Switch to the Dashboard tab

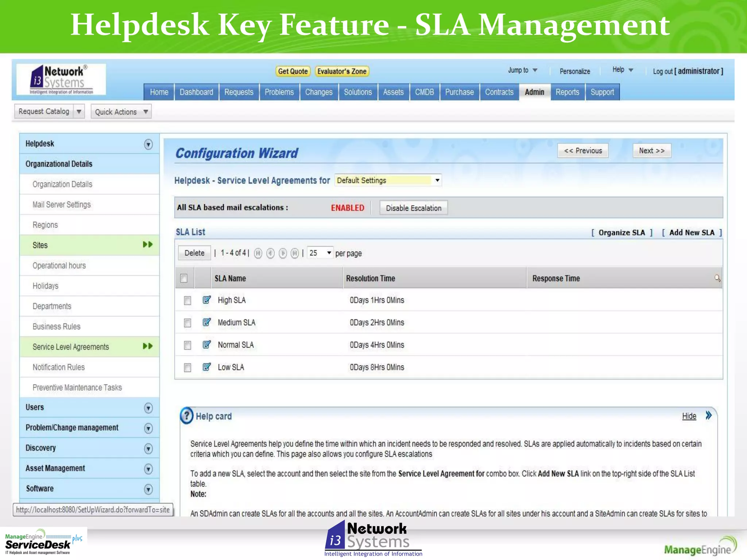pos(197,92)
